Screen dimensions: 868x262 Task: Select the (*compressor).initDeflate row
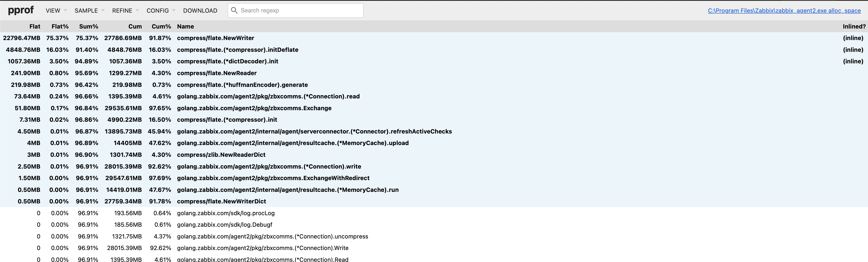[434, 50]
